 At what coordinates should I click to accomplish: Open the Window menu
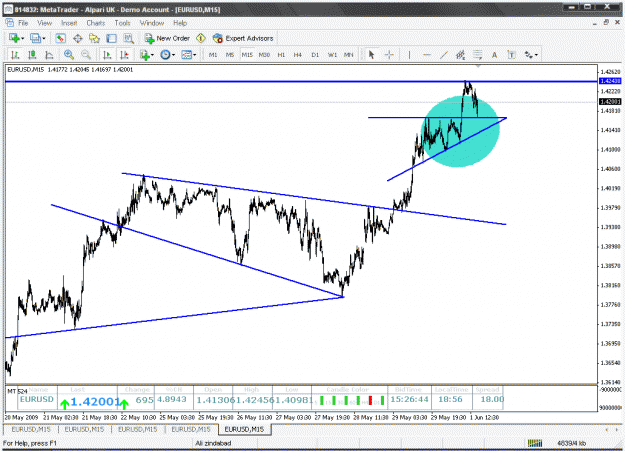[151, 23]
